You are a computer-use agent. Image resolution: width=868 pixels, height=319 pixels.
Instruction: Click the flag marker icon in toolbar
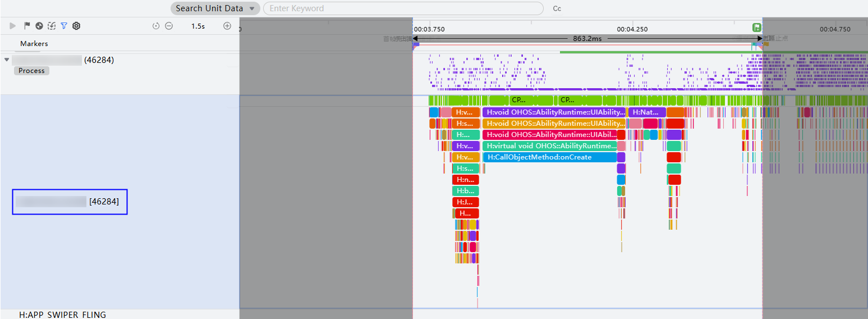click(x=27, y=26)
